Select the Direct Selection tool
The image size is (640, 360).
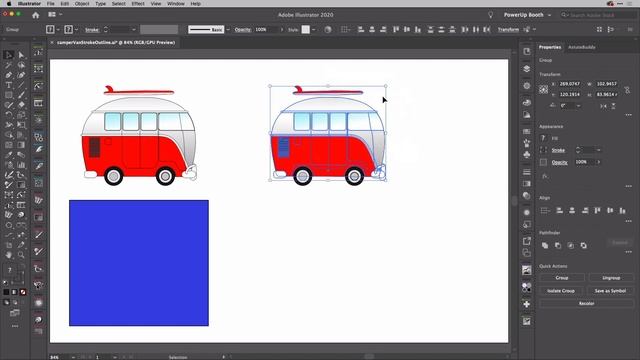click(x=21, y=55)
